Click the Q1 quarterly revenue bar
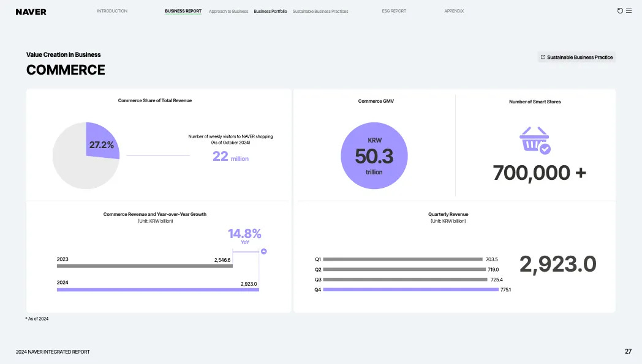The image size is (642, 364). [403, 259]
